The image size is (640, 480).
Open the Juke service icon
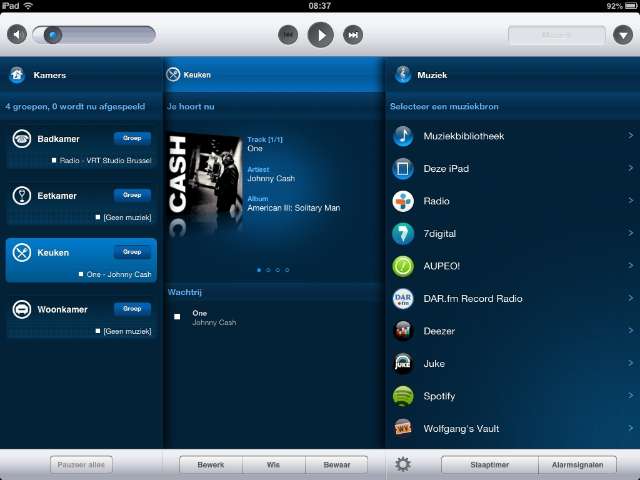pyautogui.click(x=403, y=364)
